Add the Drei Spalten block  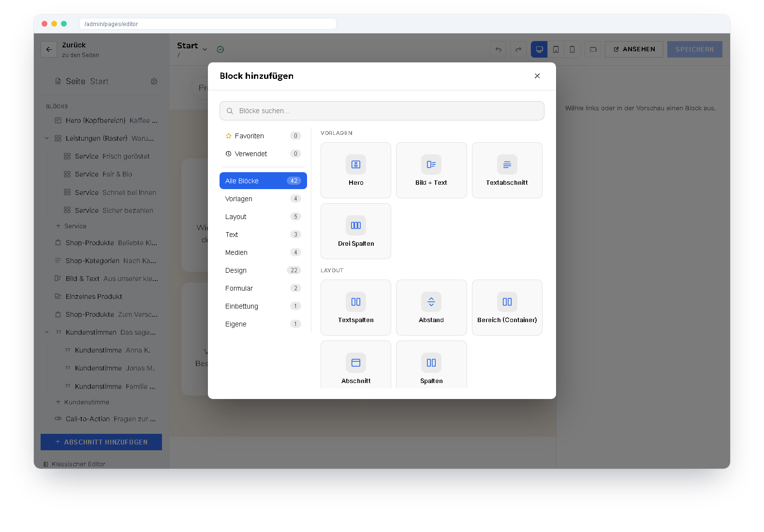pos(356,231)
